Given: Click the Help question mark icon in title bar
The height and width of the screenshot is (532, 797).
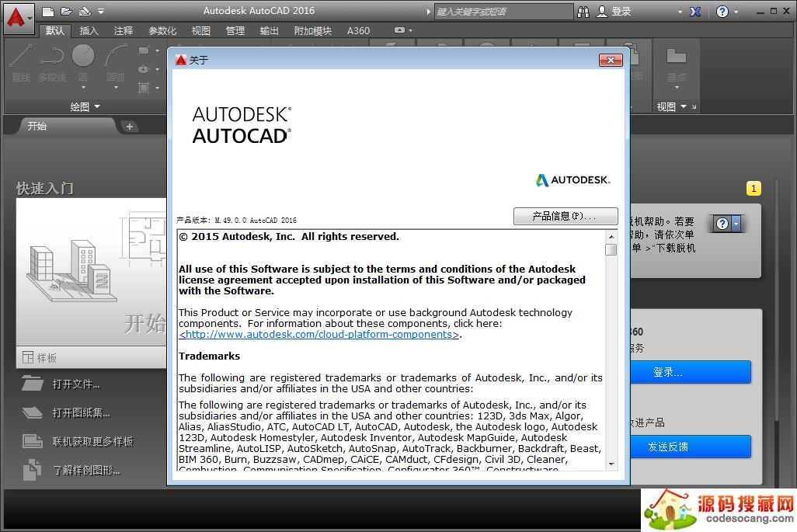Looking at the screenshot, I should pyautogui.click(x=722, y=12).
